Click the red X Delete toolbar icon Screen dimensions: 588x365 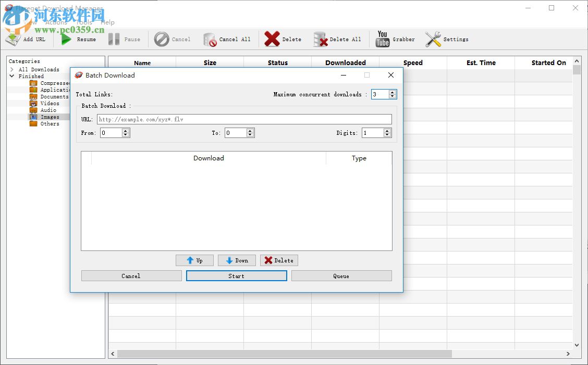(x=272, y=39)
